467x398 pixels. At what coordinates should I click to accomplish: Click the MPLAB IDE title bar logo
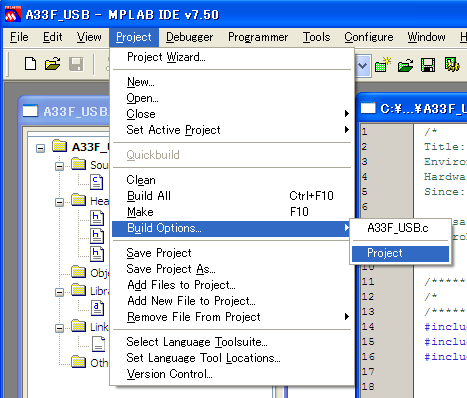pos(13,15)
